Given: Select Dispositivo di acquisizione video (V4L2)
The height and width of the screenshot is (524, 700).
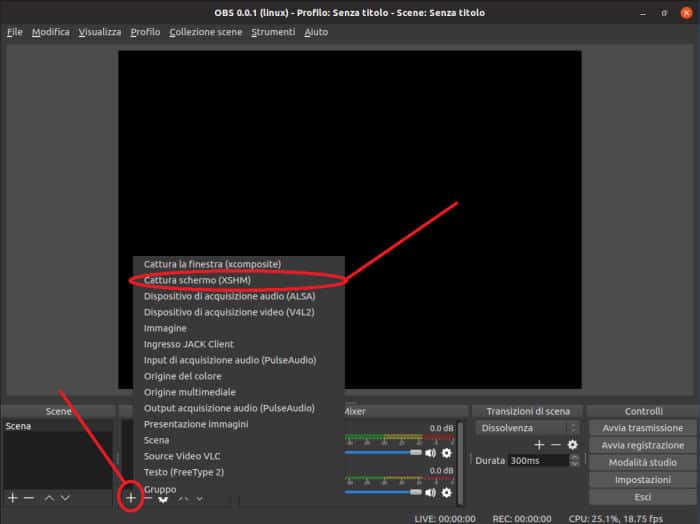Looking at the screenshot, I should (x=239, y=312).
